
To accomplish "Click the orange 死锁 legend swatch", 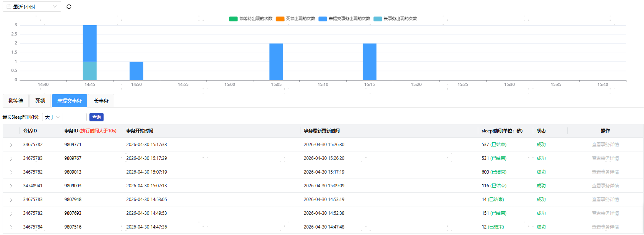I will tap(280, 19).
